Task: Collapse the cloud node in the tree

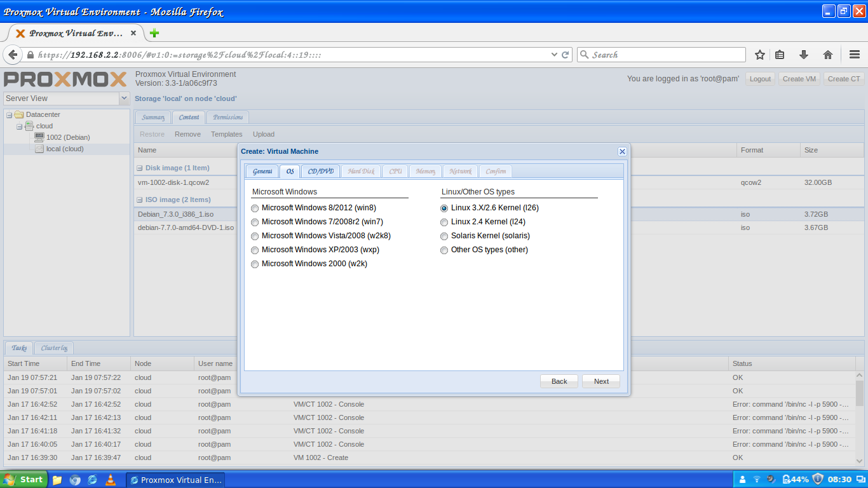Action: [19, 126]
